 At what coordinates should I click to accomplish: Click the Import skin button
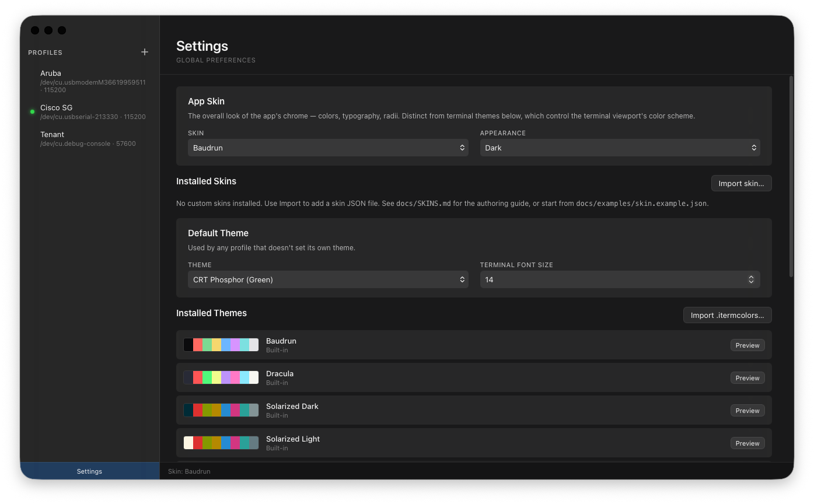click(x=741, y=183)
